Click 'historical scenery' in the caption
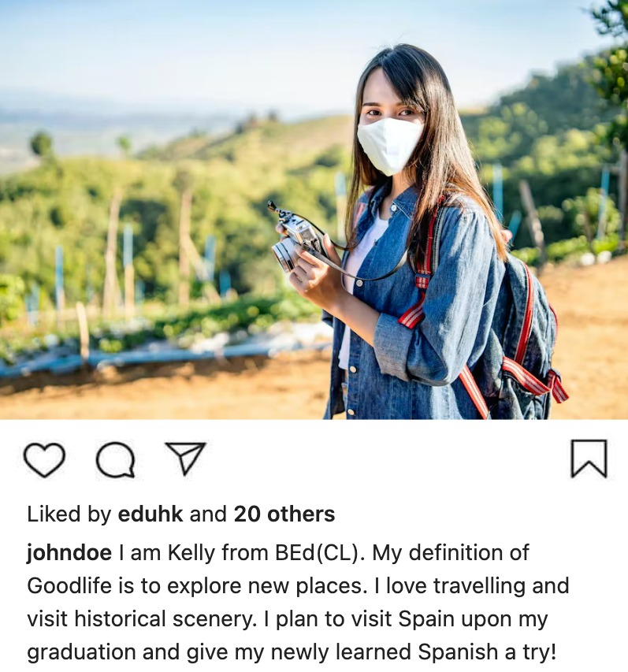Image resolution: width=628 pixels, height=672 pixels. [163, 619]
